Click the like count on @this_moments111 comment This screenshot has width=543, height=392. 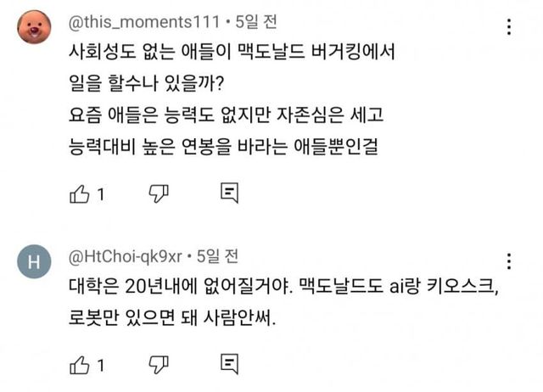click(x=99, y=195)
